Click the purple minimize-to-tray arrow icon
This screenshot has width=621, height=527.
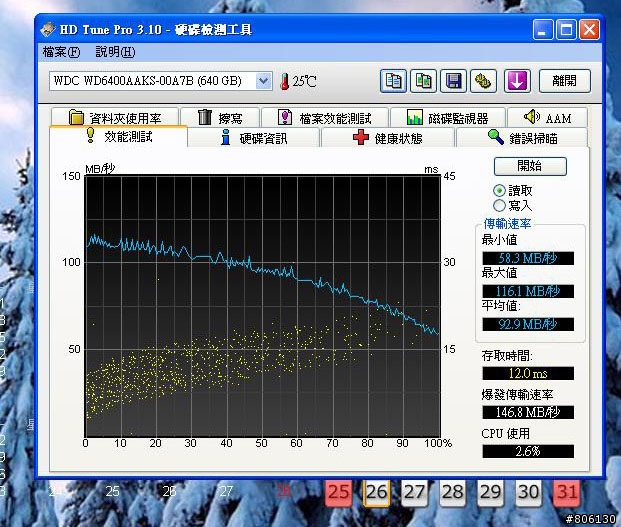coord(517,81)
